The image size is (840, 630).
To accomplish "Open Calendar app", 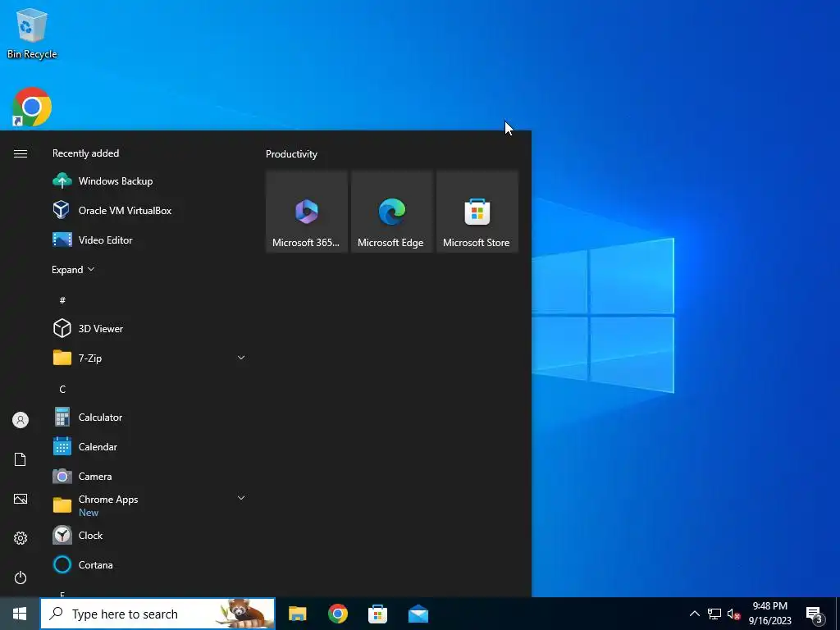I will coord(149,447).
